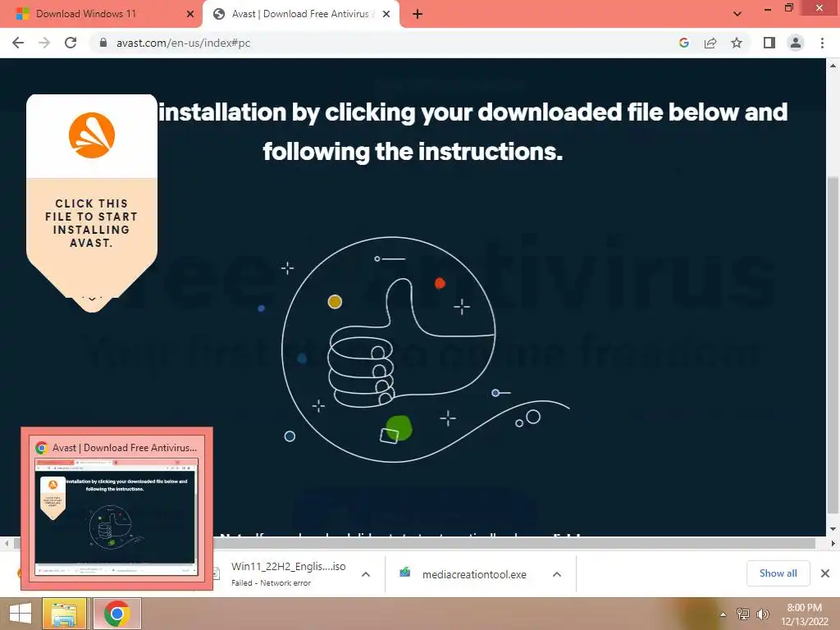Open the Chrome profile menu
The image size is (840, 630).
tap(796, 43)
